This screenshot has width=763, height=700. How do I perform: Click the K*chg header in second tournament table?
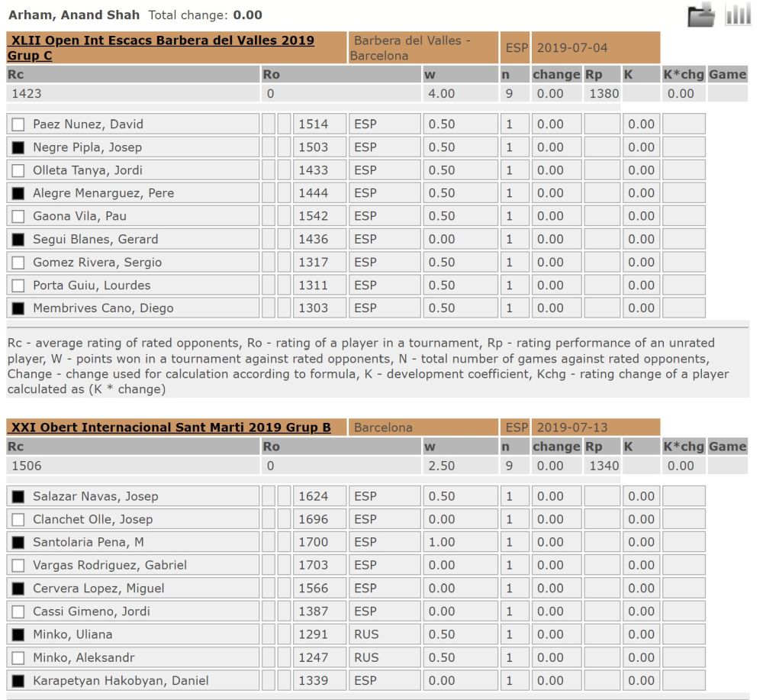pos(683,447)
